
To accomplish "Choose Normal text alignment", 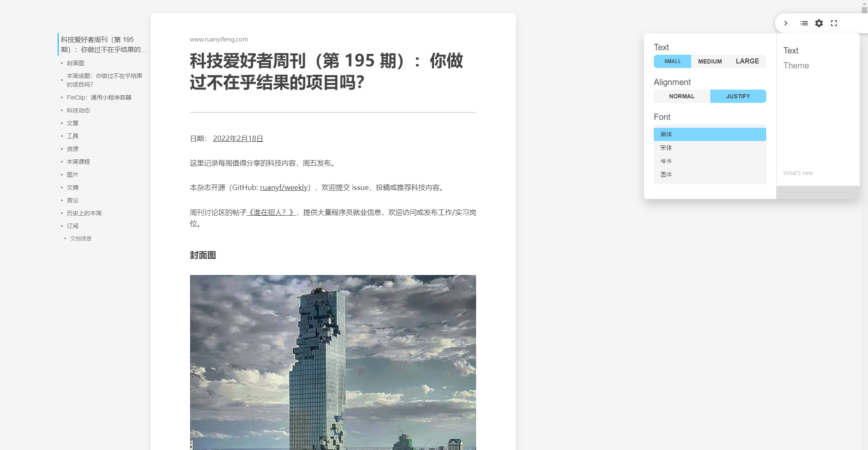I will pos(681,96).
